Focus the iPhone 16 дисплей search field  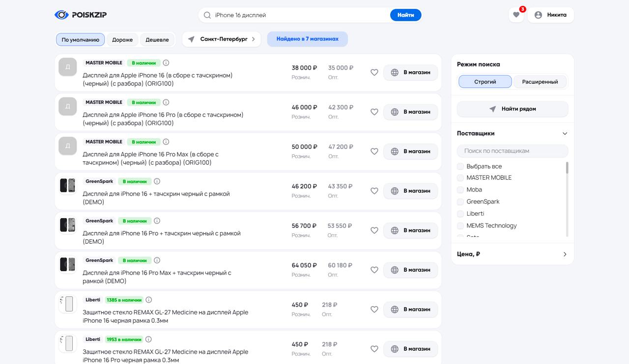300,15
